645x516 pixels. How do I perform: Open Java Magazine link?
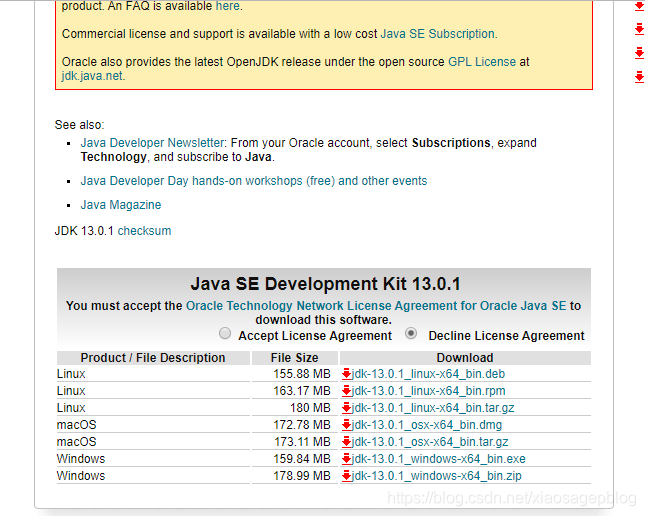point(121,205)
